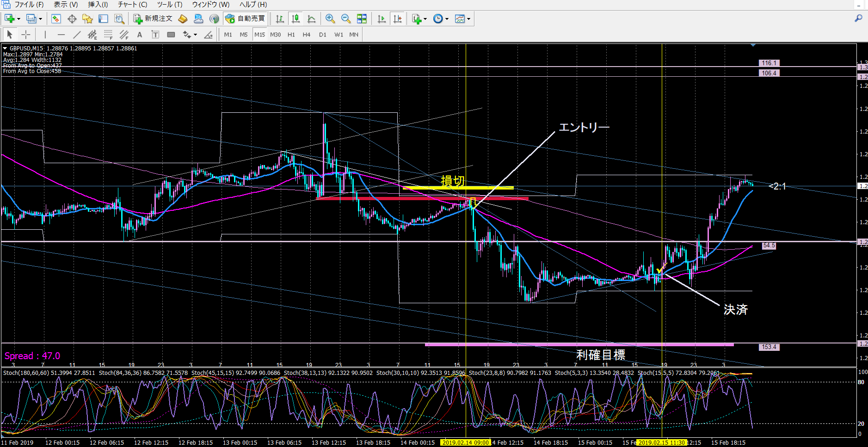Open the ファイル (F) menu
Screen dimensions: 868x447
tap(29, 5)
